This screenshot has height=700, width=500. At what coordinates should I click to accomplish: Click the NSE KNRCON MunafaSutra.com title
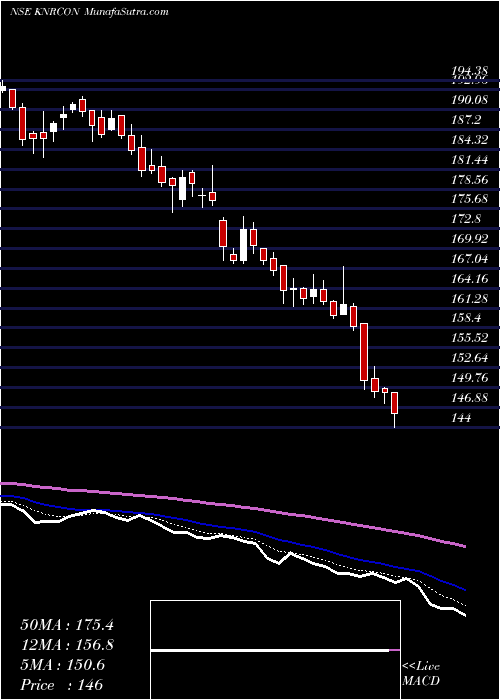tap(89, 12)
